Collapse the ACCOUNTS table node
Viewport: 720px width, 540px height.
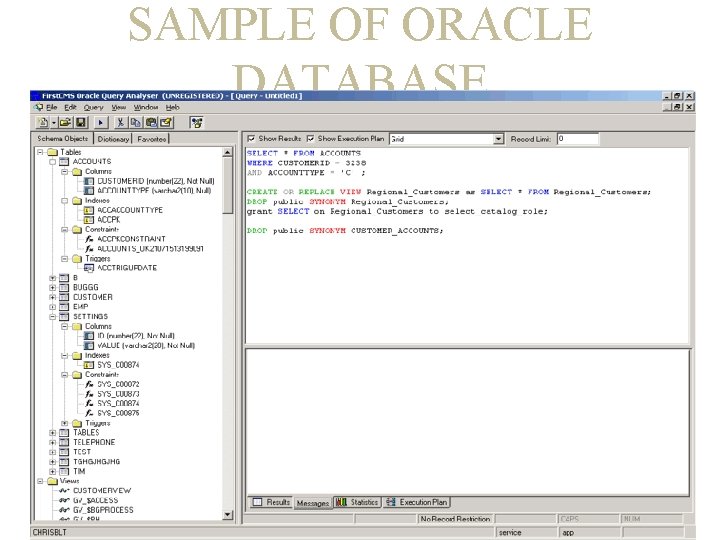(x=52, y=162)
